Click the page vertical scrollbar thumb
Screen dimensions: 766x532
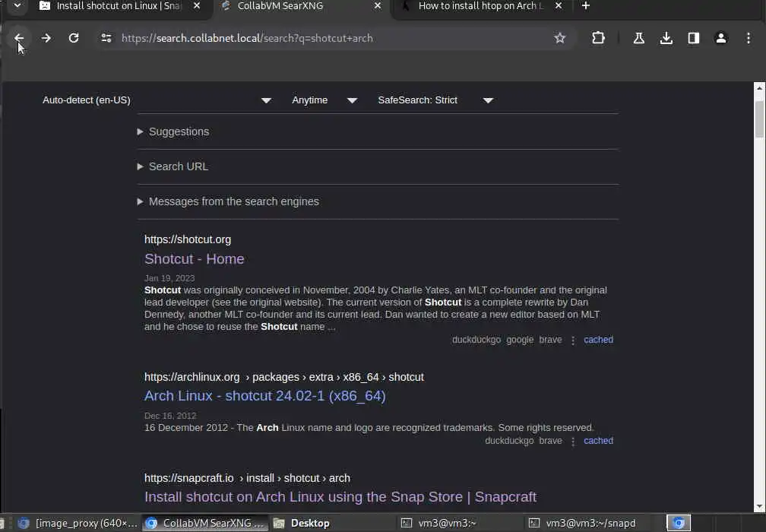759,119
